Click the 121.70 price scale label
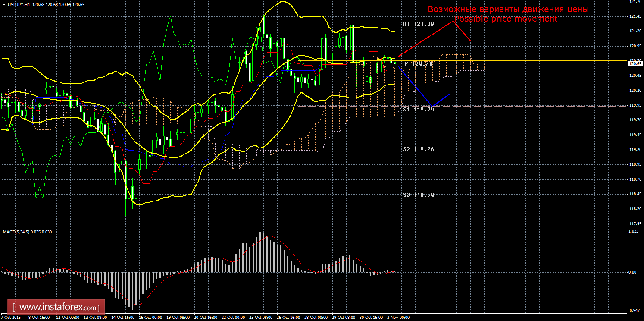Screen dimensions: 644x321 point(634,2)
